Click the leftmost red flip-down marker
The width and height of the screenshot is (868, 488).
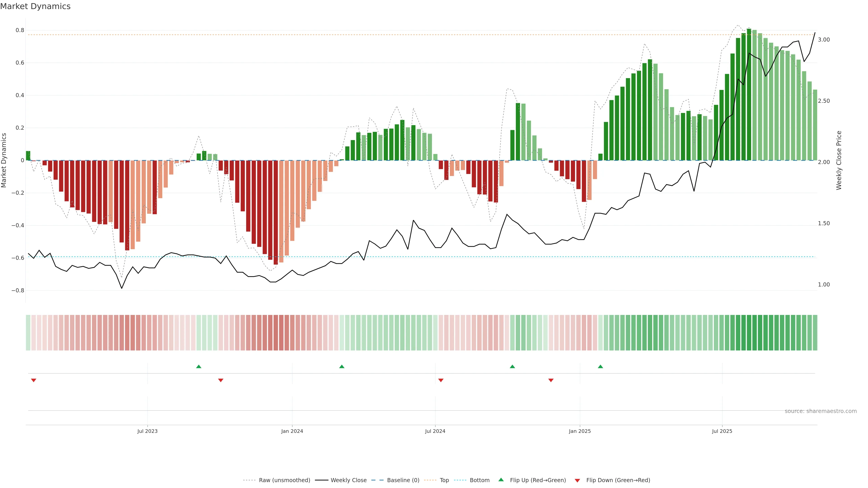[34, 380]
